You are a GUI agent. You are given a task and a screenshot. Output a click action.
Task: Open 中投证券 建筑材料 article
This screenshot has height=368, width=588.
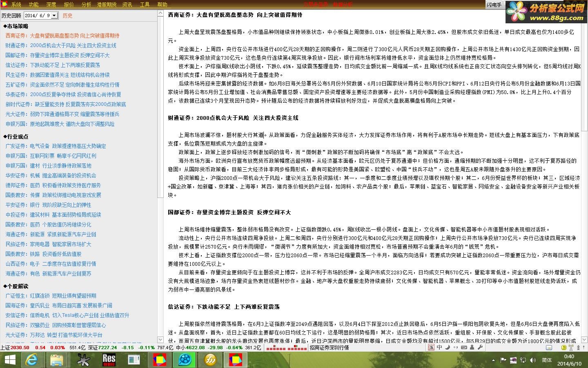point(53,215)
